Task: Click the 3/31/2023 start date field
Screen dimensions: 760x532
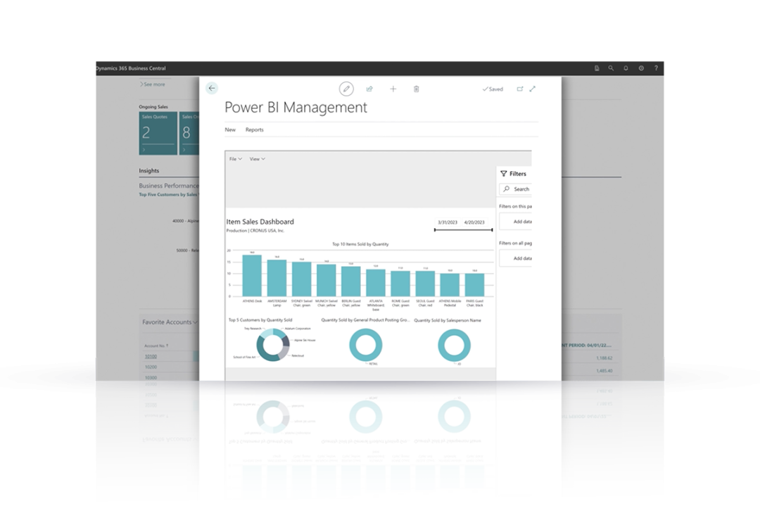Action: pos(448,222)
